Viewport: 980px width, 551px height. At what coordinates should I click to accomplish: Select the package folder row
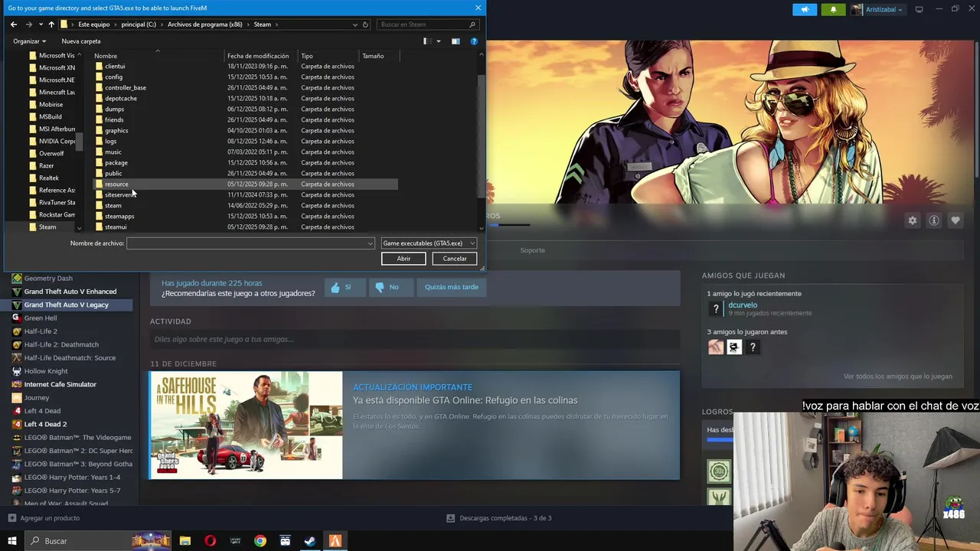246,162
